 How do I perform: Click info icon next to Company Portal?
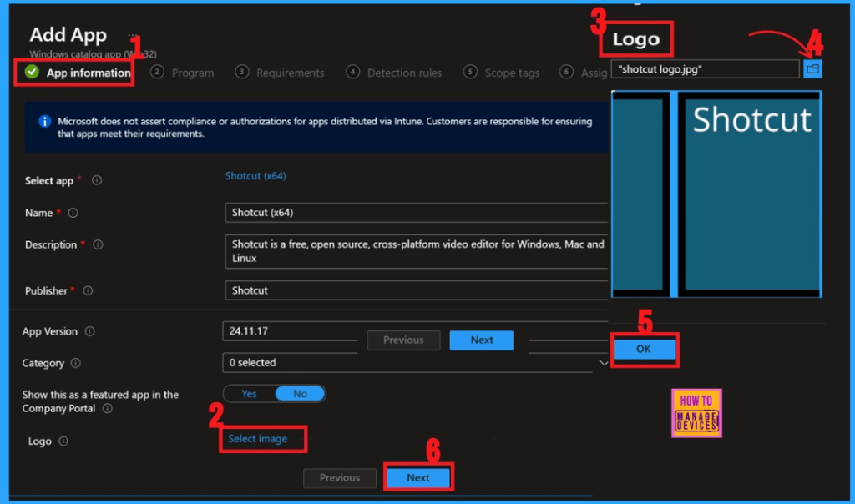click(x=108, y=409)
